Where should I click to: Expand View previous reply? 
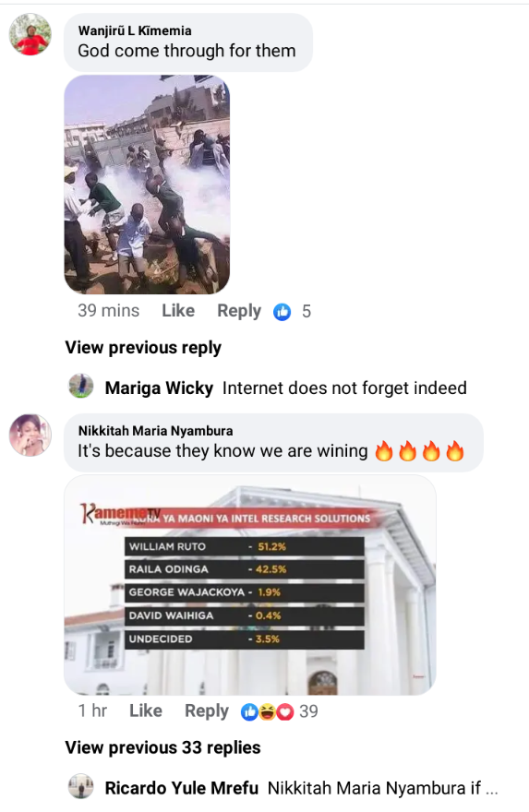143,348
